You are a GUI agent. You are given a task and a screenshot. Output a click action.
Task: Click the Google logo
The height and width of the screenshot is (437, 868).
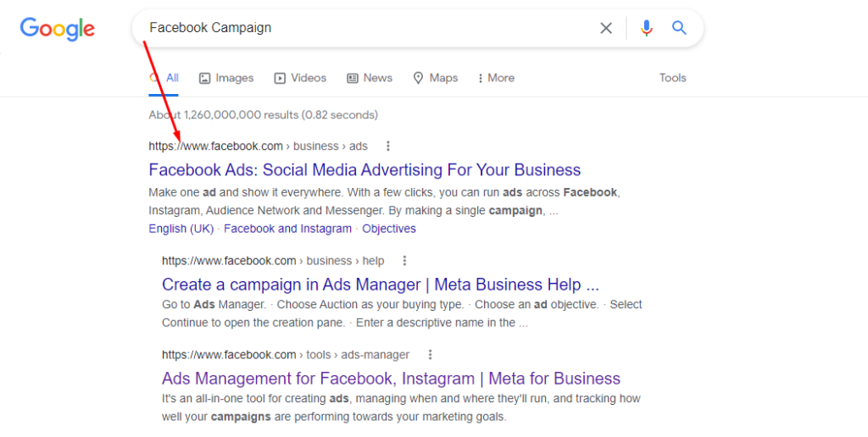tap(58, 28)
